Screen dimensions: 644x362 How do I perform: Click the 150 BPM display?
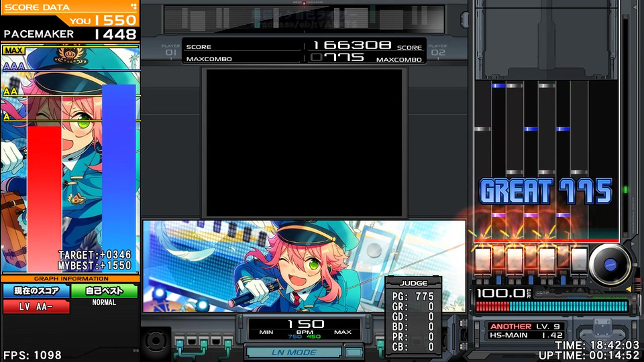306,324
